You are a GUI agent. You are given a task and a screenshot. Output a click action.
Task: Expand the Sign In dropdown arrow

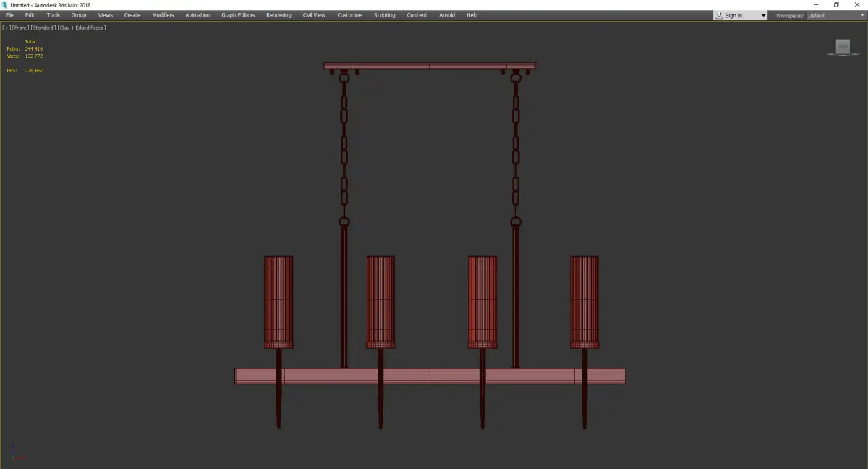click(763, 16)
